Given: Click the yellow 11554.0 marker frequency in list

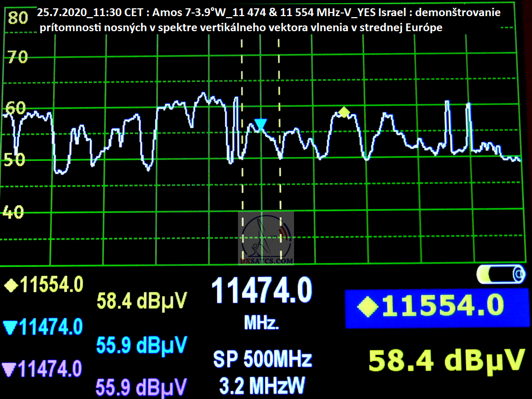Looking at the screenshot, I should (x=51, y=284).
